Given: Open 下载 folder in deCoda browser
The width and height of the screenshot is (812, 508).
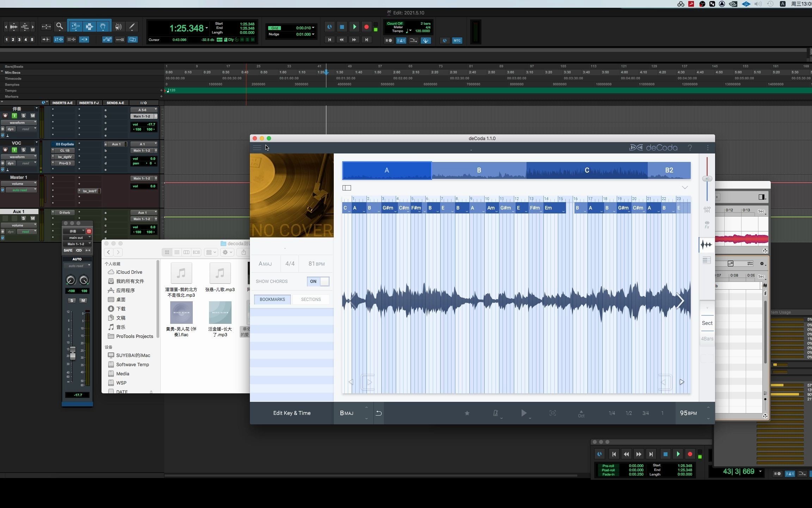Looking at the screenshot, I should (x=121, y=308).
